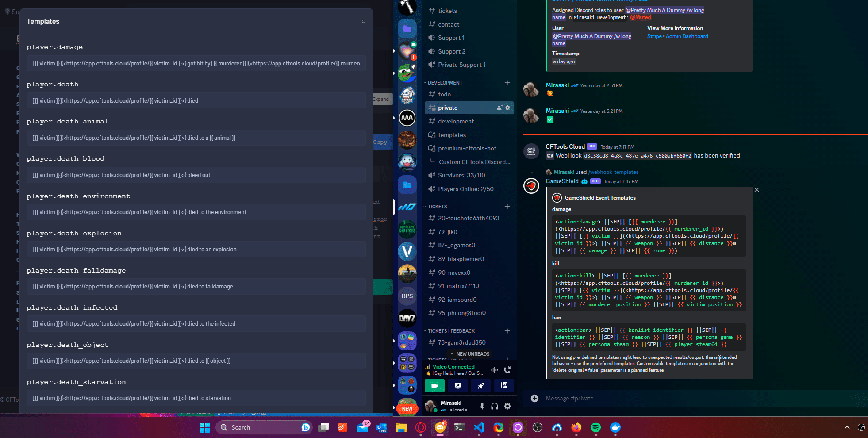868x438 pixels.
Task: Close the Templates dialog
Action: tap(364, 21)
